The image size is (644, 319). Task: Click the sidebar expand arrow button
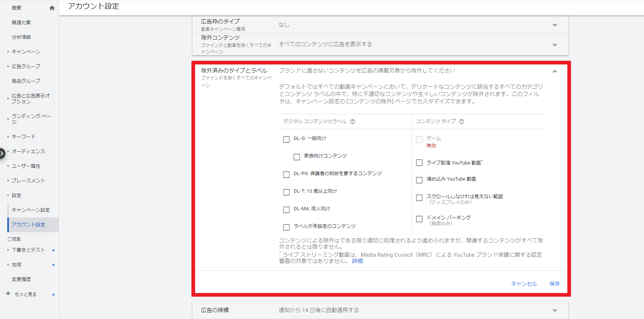coord(2,153)
